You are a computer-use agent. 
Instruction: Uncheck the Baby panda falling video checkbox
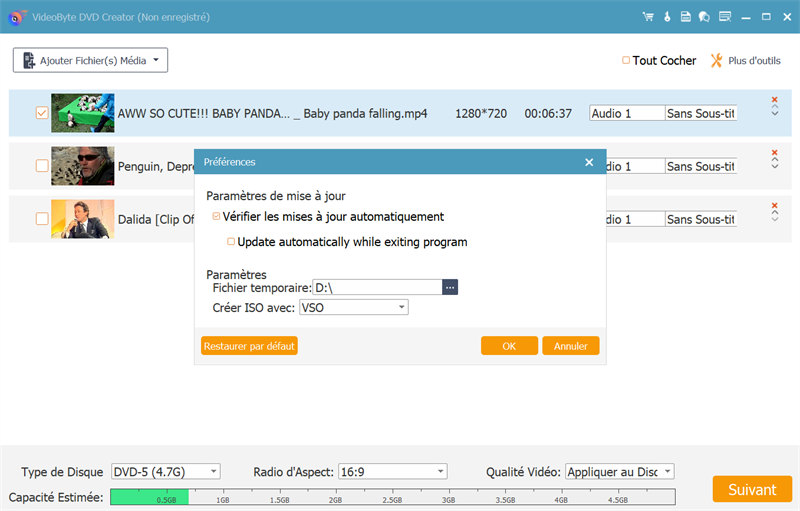(x=42, y=113)
